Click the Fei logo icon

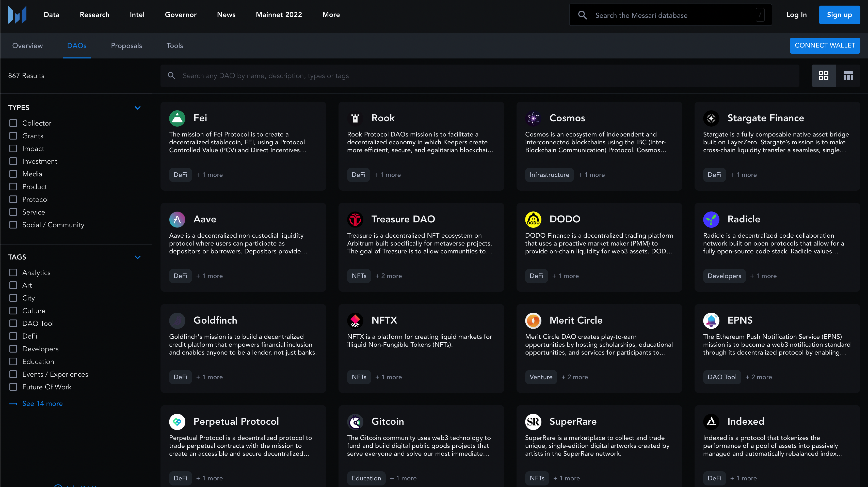pyautogui.click(x=177, y=118)
